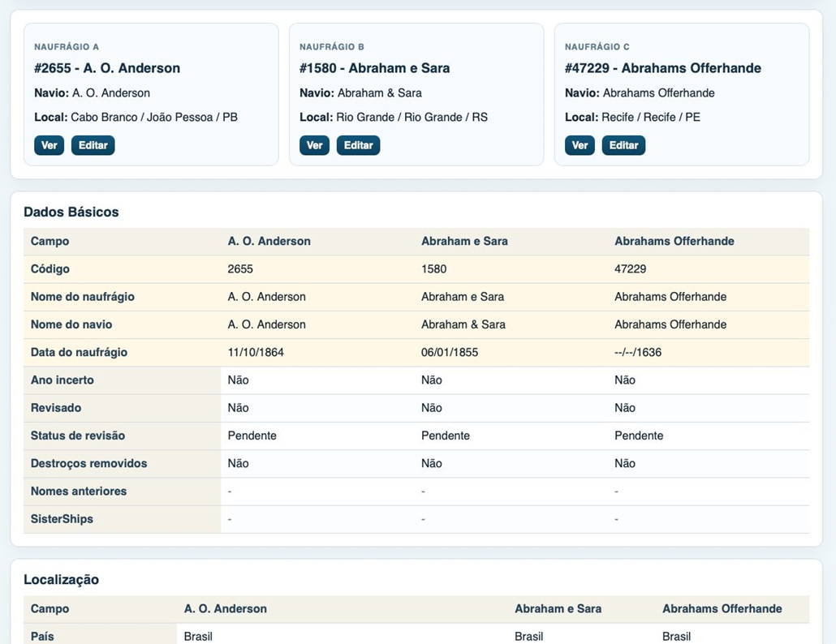The height and width of the screenshot is (644, 836).
Task: Click the Código value 2655 cell
Action: tap(318, 269)
